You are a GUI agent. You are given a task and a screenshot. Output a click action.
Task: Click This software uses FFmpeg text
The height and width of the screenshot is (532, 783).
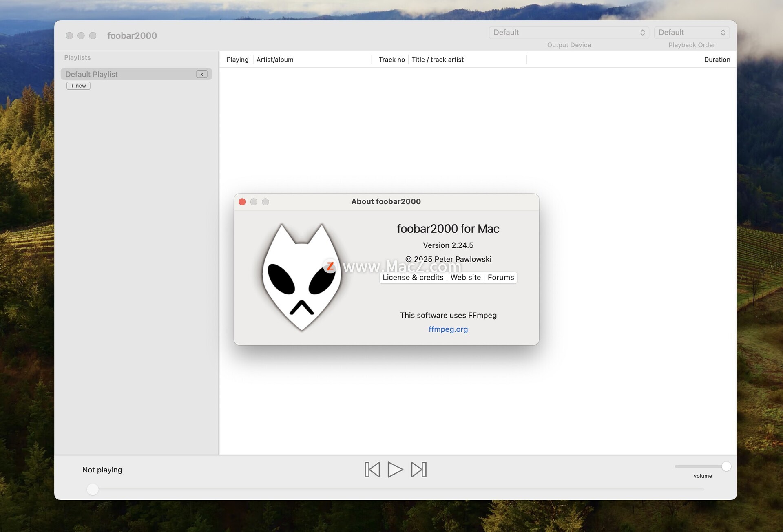(448, 315)
